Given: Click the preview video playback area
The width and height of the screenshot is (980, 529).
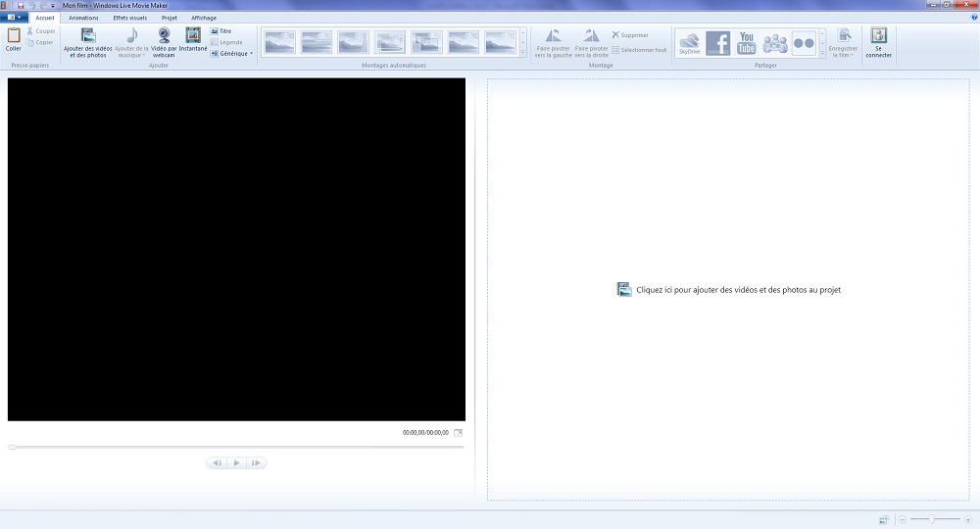Looking at the screenshot, I should tap(236, 249).
